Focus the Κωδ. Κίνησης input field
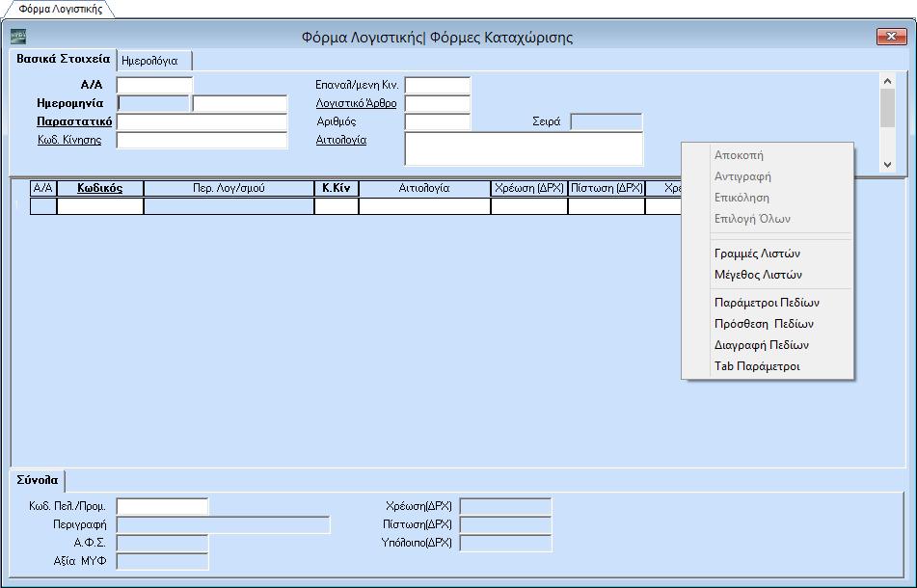 pos(202,140)
